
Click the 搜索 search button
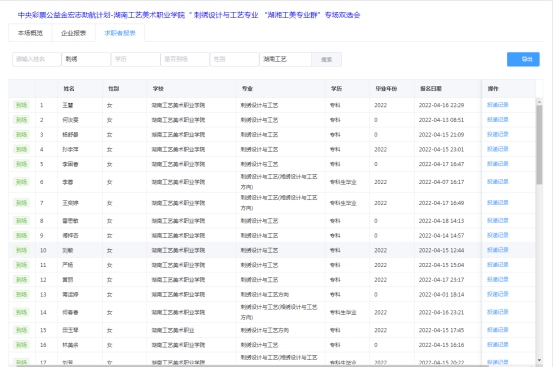click(326, 59)
